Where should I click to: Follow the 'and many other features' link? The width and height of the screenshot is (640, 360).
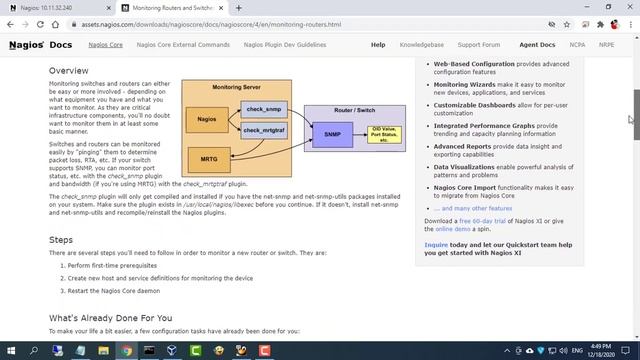pyautogui.click(x=473, y=208)
